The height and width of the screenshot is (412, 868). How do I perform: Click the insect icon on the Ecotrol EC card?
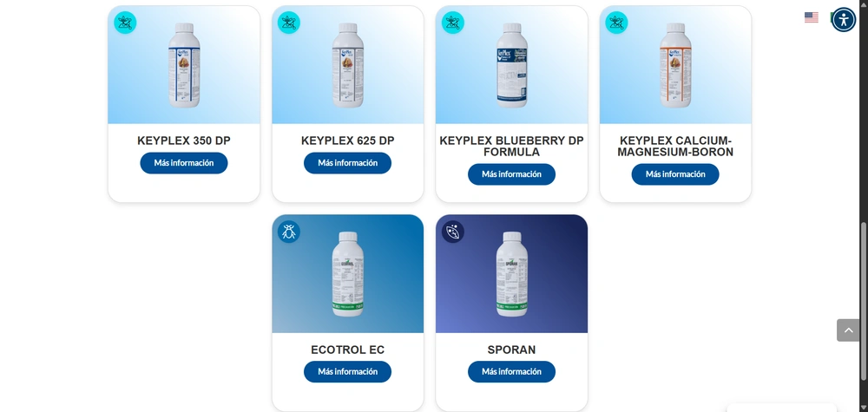tap(289, 232)
